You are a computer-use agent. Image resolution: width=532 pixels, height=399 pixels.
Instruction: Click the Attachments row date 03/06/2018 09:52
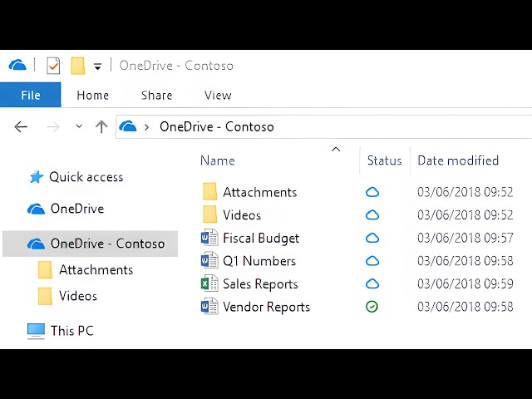pyautogui.click(x=465, y=192)
